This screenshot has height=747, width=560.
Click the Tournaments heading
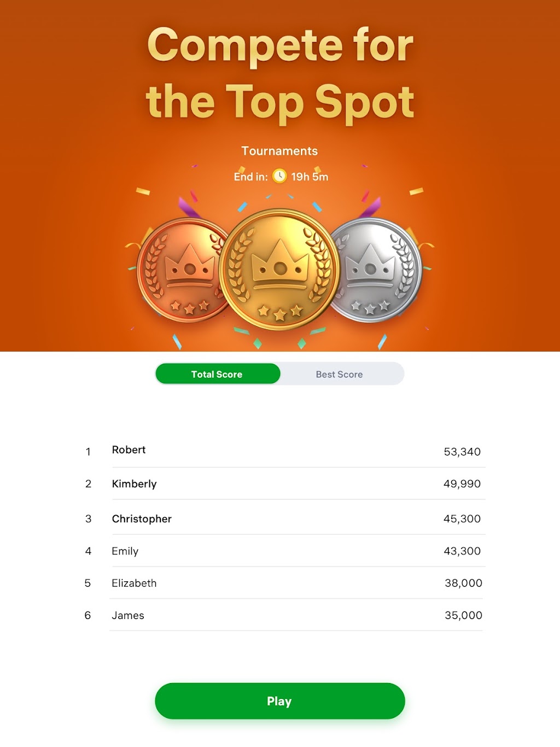279,151
